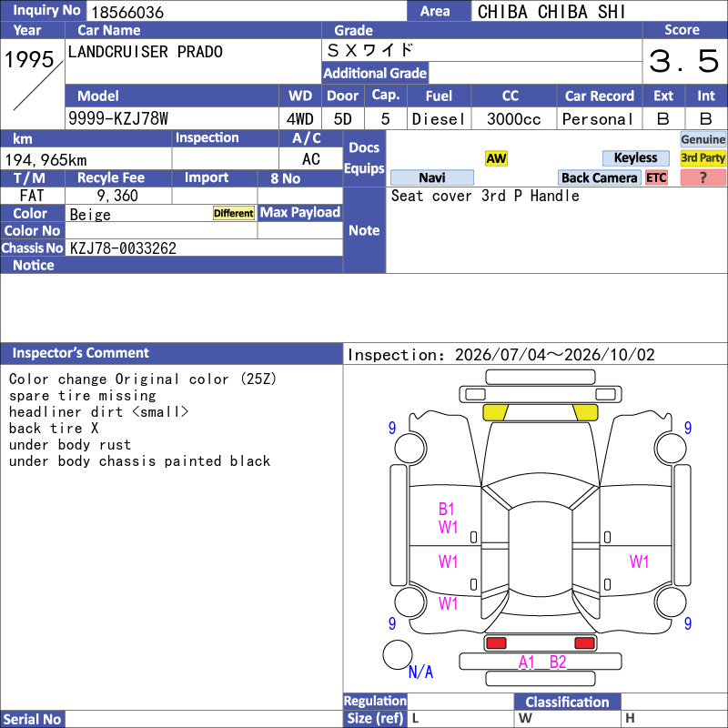
Task: Click the W1 mark on right side panel
Action: pyautogui.click(x=640, y=561)
